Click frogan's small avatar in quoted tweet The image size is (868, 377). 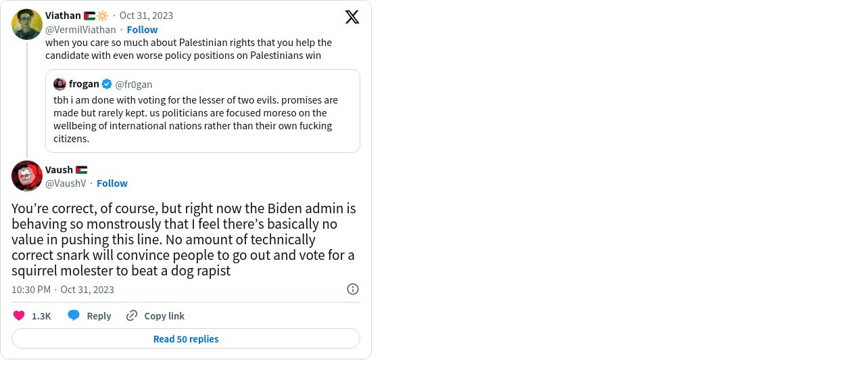point(59,84)
